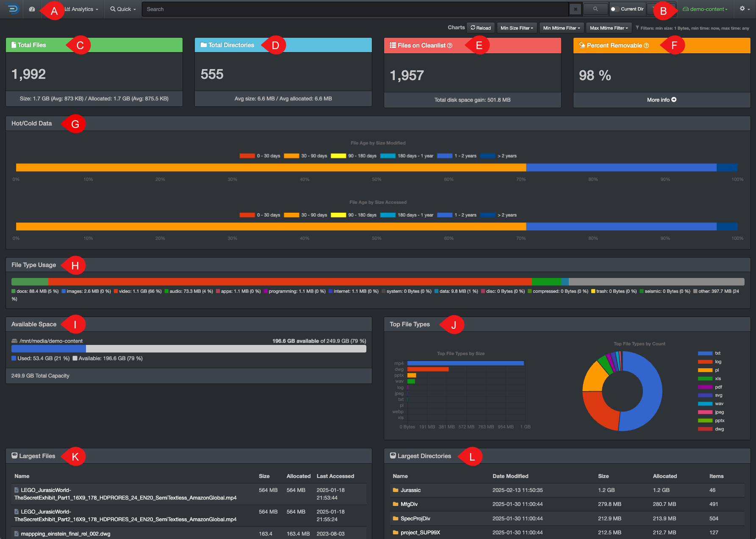Click inside the Search input field
The width and height of the screenshot is (756, 539).
(296, 9)
